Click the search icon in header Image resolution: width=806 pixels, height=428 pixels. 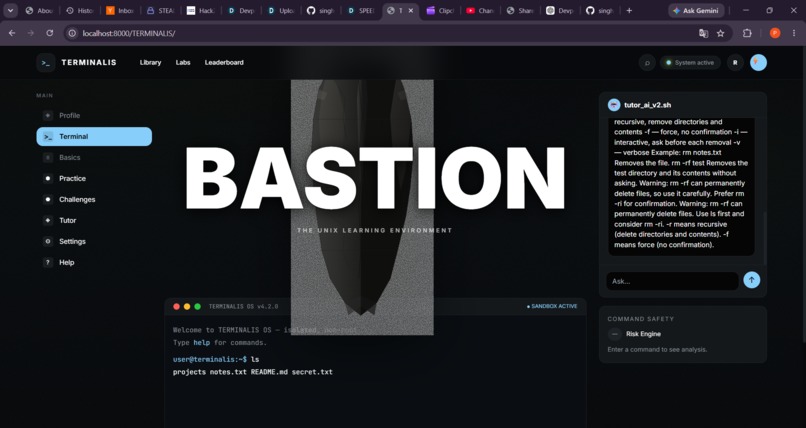coord(647,63)
